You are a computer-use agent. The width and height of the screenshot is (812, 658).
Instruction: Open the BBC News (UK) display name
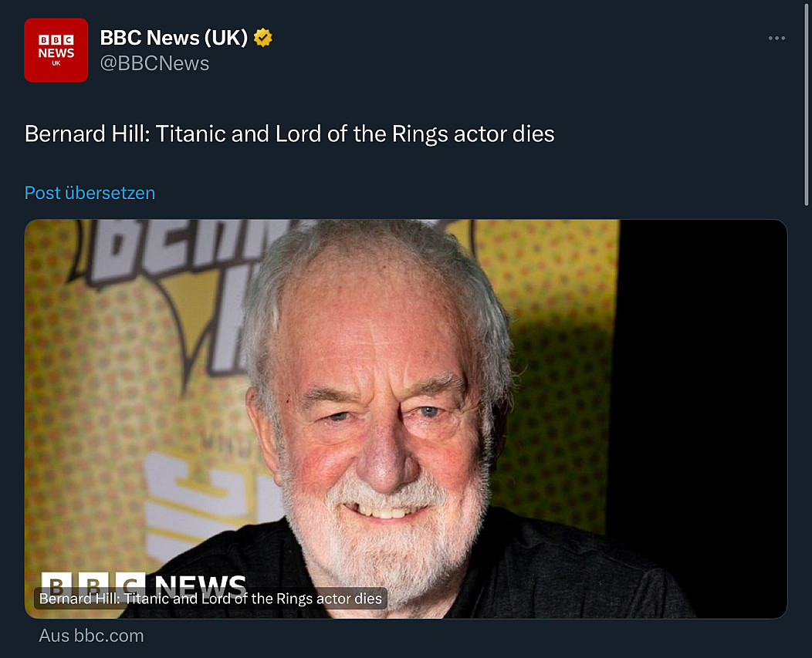pyautogui.click(x=174, y=37)
